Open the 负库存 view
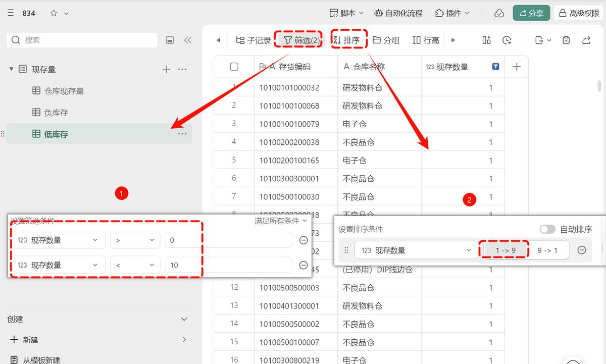 pyautogui.click(x=50, y=113)
